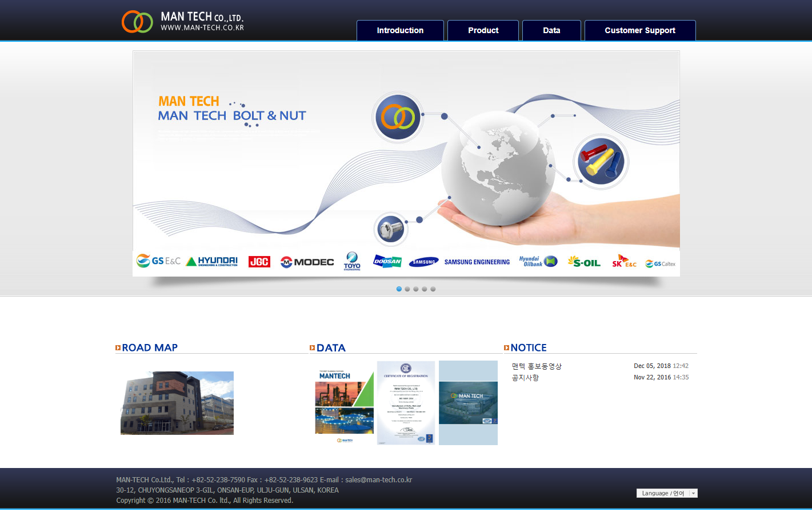Click the MAN TECH BOLT & NUT banner title
The image size is (812, 524).
(232, 115)
